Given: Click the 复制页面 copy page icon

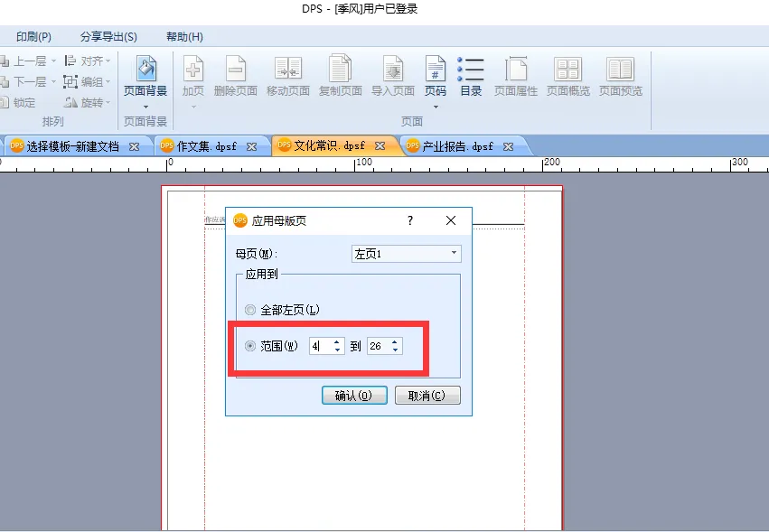Looking at the screenshot, I should pos(341,76).
